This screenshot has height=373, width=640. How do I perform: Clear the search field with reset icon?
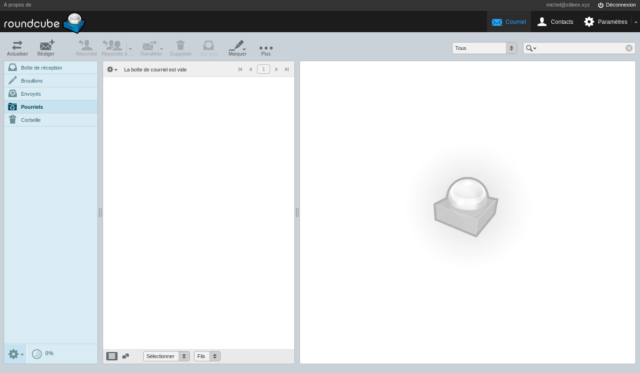click(629, 48)
